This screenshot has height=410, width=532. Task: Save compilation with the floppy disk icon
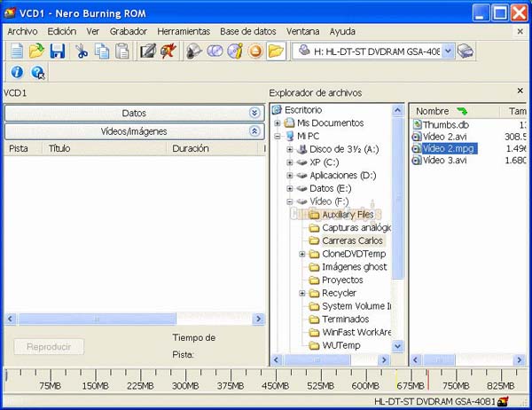(58, 51)
